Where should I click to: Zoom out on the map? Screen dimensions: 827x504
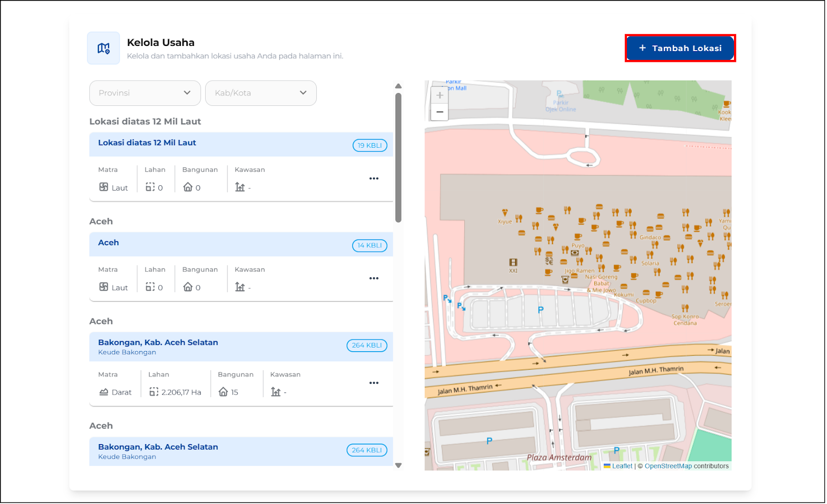pos(439,112)
